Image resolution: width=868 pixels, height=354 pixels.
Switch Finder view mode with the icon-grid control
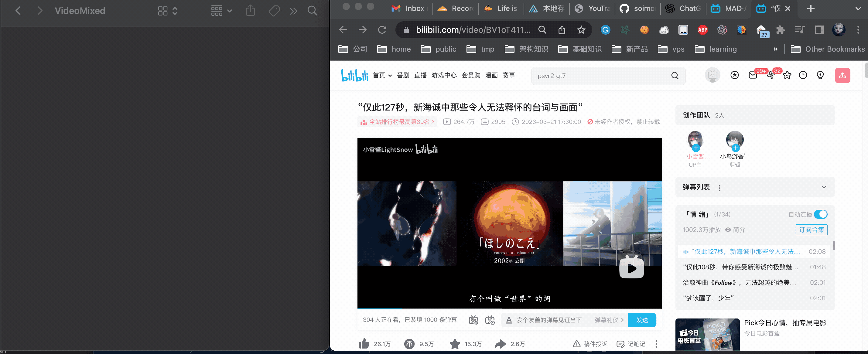(167, 11)
